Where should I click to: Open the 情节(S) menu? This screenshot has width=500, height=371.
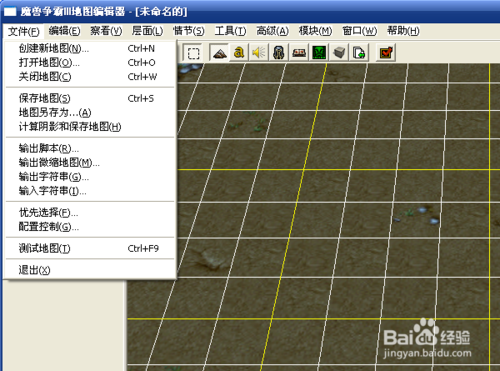(189, 31)
